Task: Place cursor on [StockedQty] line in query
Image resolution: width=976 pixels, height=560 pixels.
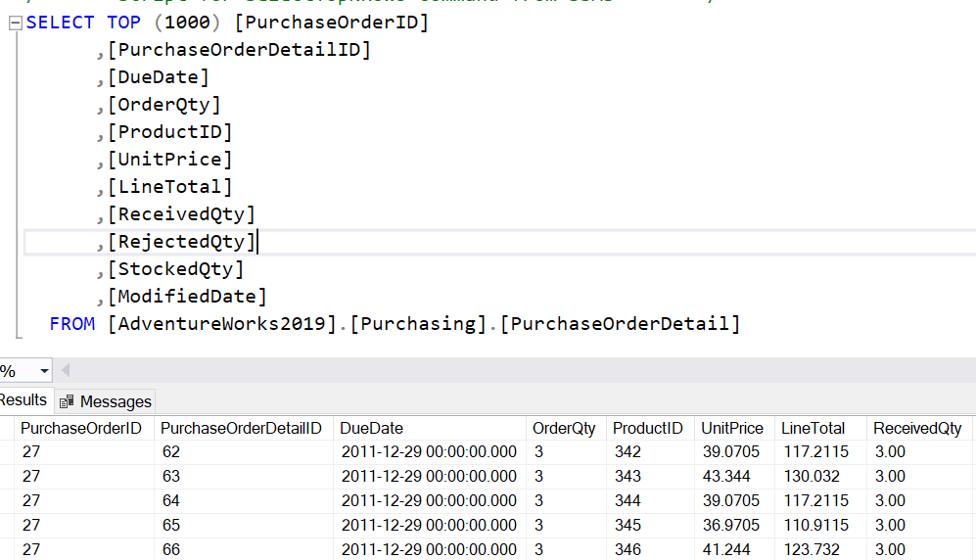Action: pyautogui.click(x=176, y=269)
